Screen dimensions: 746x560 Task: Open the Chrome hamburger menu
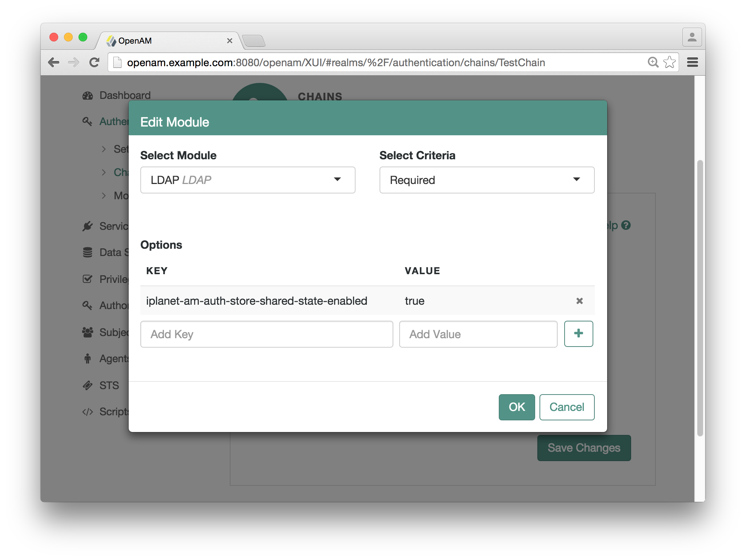pyautogui.click(x=692, y=62)
